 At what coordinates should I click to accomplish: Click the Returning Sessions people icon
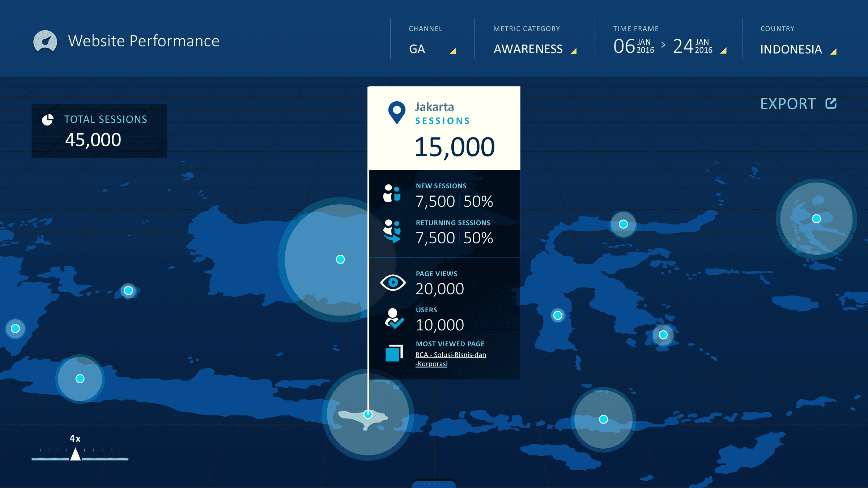(x=392, y=231)
